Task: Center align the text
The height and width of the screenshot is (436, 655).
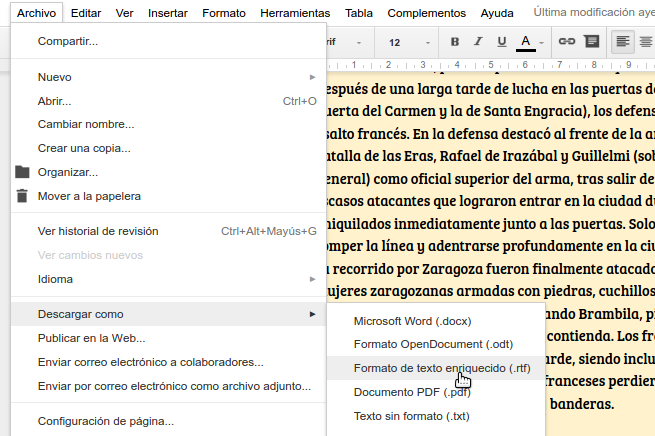Action: [646, 41]
